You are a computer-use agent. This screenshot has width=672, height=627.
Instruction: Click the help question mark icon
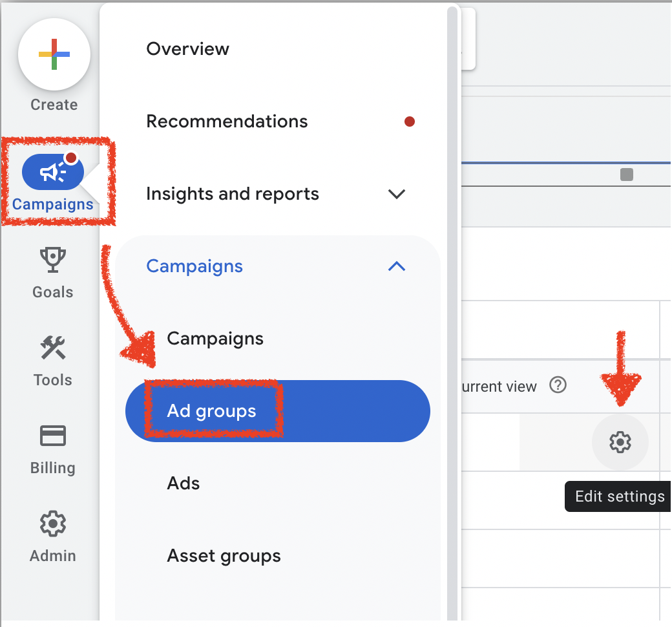click(x=558, y=385)
